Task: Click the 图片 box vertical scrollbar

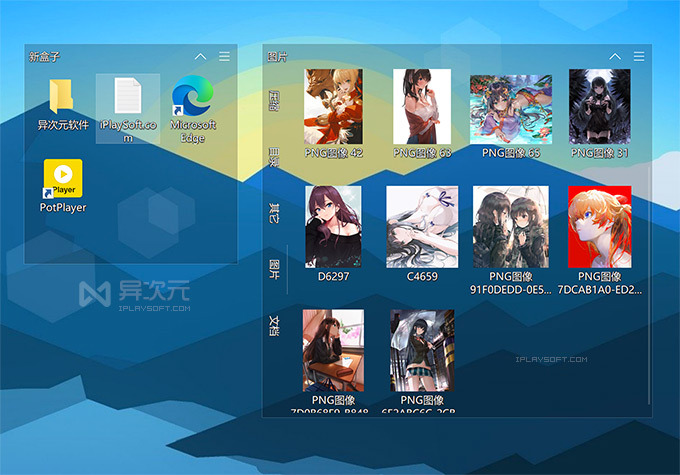Action: pos(649,284)
